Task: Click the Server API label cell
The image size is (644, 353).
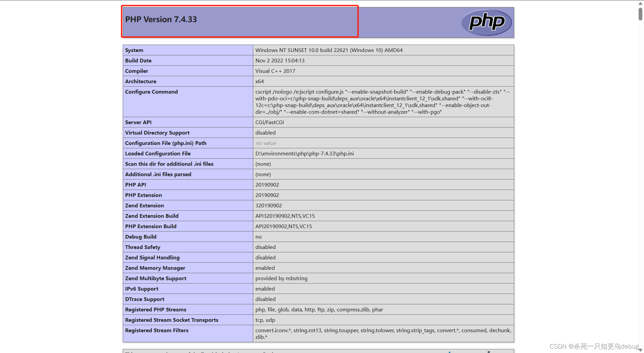Action: click(138, 122)
